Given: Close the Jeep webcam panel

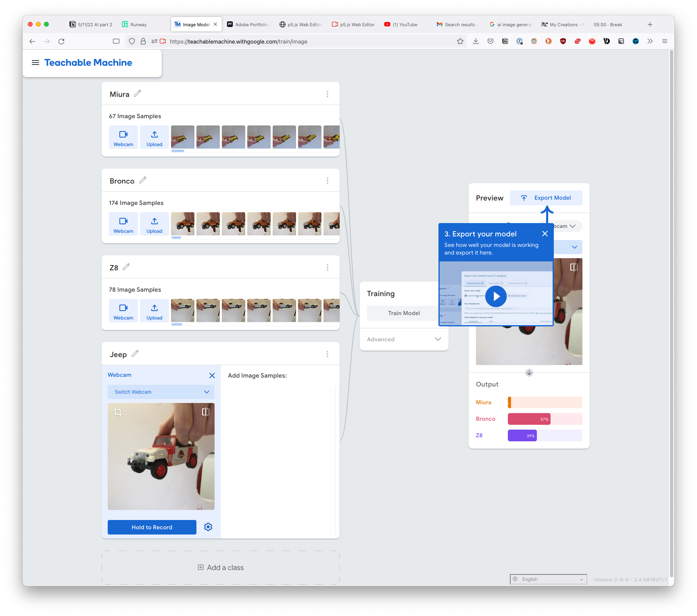Looking at the screenshot, I should click(x=212, y=376).
